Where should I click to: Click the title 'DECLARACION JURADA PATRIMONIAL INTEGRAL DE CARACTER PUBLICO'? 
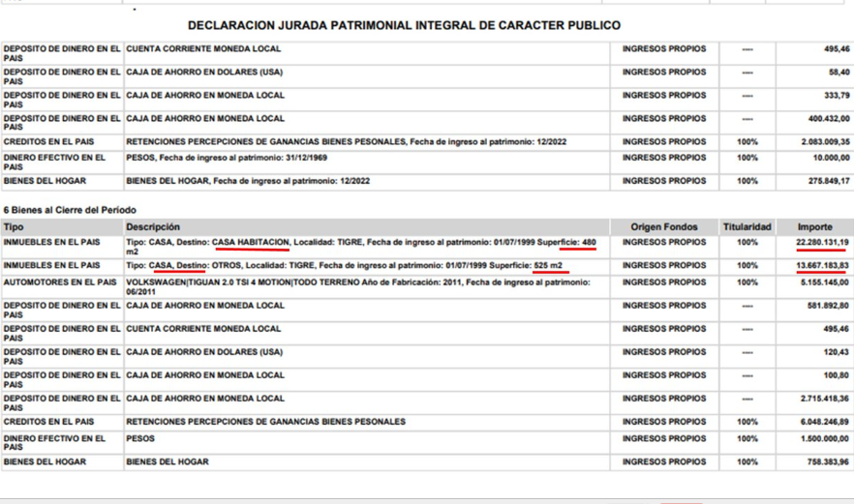[404, 25]
